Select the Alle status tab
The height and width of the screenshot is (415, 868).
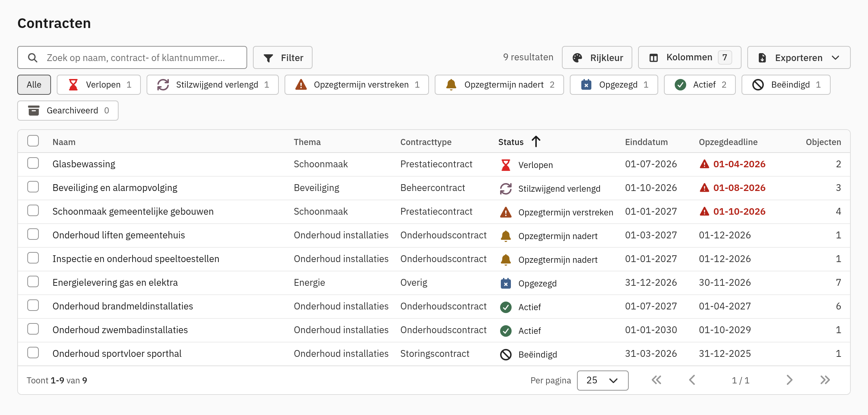[34, 85]
